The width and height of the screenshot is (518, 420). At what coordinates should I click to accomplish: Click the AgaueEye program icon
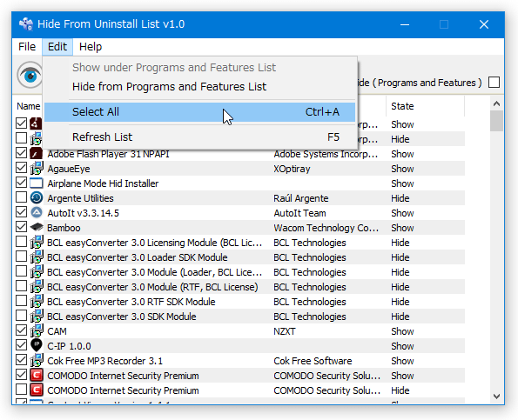click(x=37, y=169)
